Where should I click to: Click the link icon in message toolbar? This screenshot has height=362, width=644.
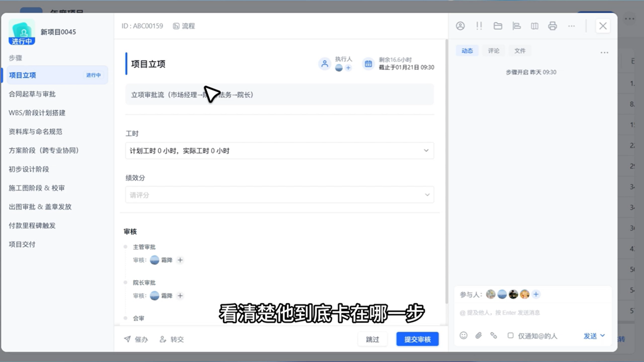point(494,336)
